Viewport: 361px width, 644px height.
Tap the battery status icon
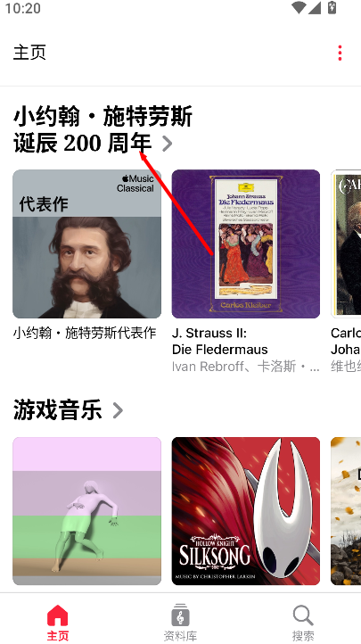pos(332,7)
